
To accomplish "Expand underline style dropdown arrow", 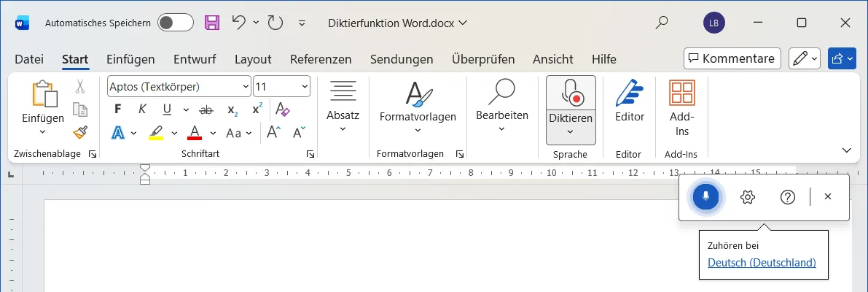I will point(186,109).
